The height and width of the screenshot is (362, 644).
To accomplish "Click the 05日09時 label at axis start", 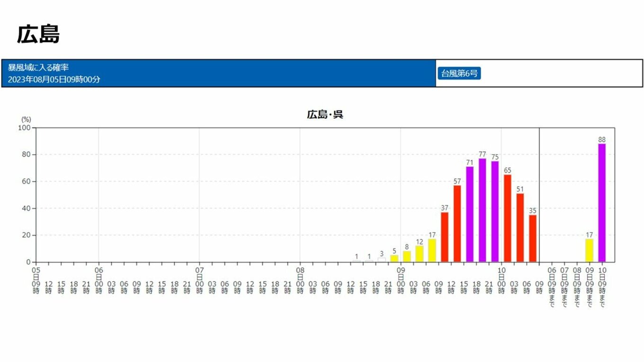I will (x=36, y=280).
